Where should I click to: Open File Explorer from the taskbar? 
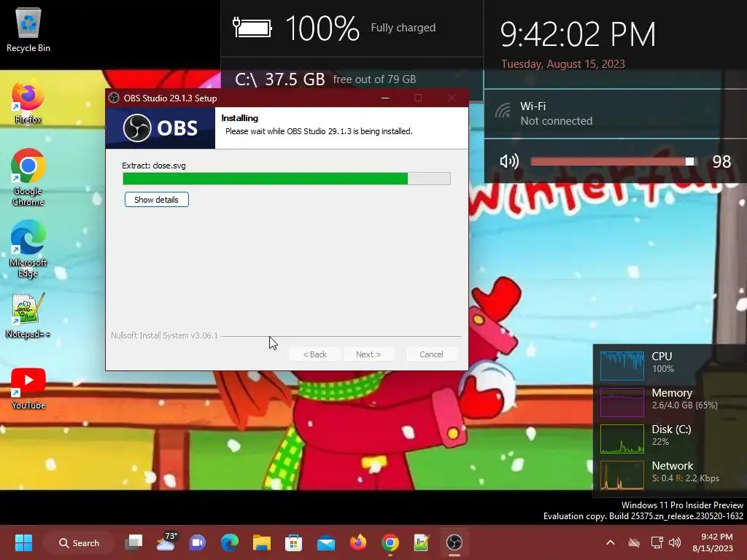tap(262, 542)
